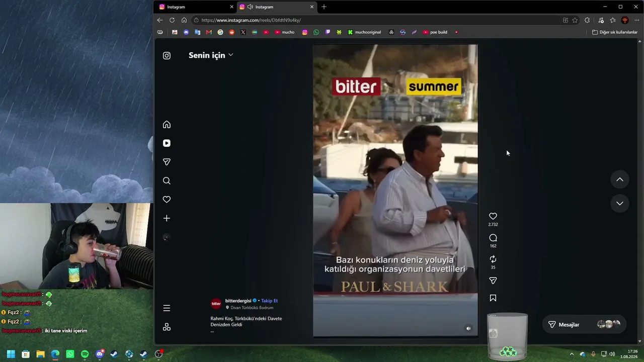The image size is (644, 362).
Task: Select the second Instagram tab playing audio
Action: tap(276, 7)
